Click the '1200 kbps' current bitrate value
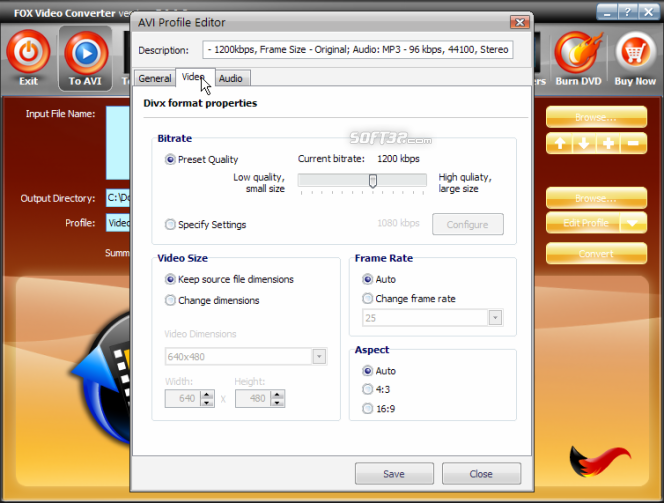Image resolution: width=664 pixels, height=503 pixels. coord(398,159)
